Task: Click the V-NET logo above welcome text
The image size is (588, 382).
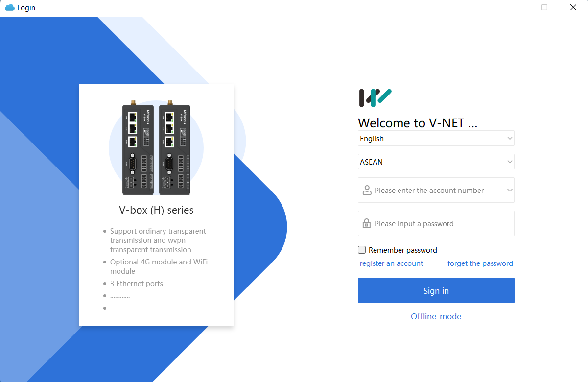Action: 376,97
